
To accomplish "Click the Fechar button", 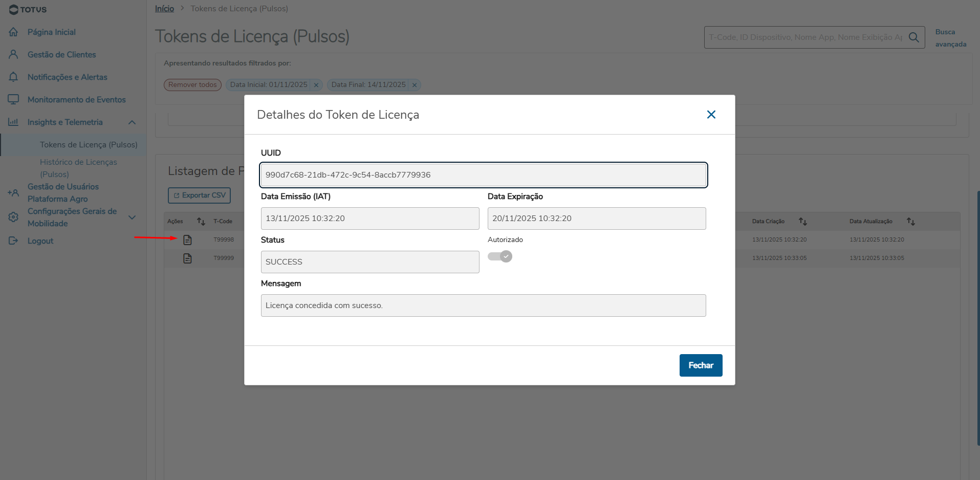I will (x=701, y=365).
